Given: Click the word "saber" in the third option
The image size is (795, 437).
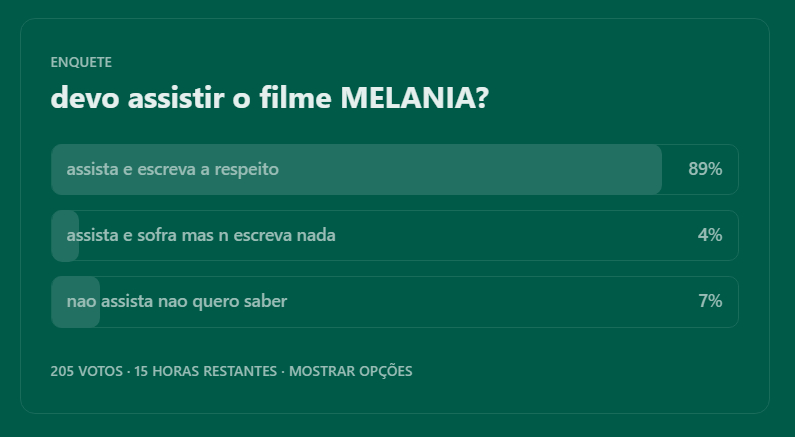Looking at the screenshot, I should tap(266, 302).
